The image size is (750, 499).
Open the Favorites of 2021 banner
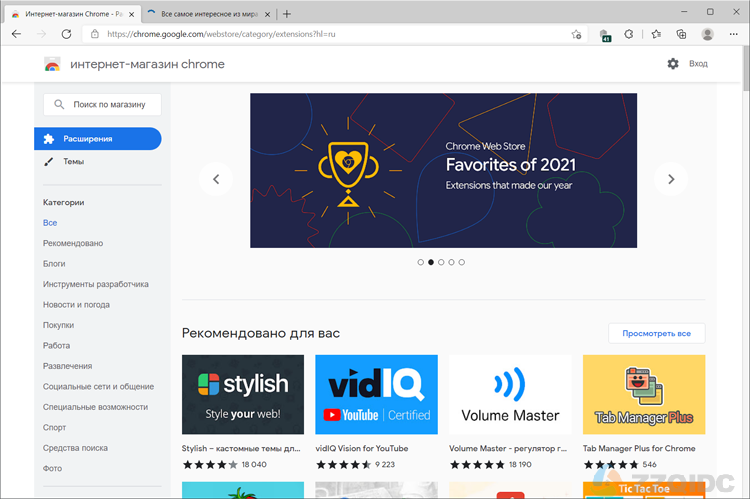click(x=443, y=170)
